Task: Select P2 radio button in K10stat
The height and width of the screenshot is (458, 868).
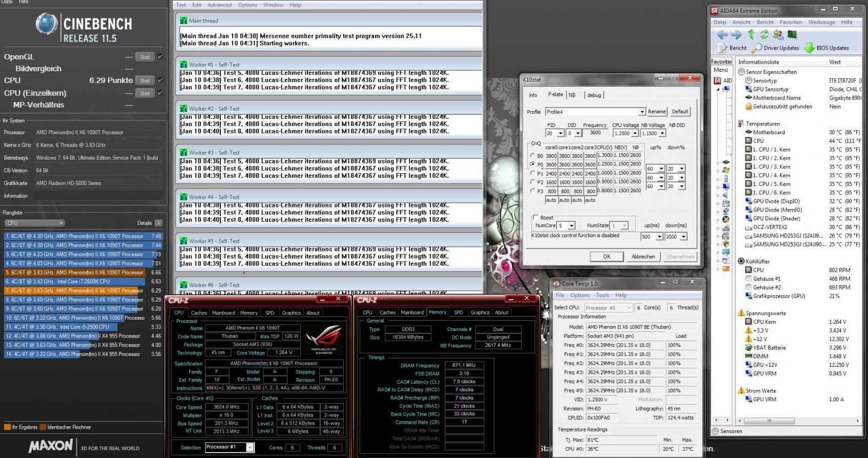Action: click(533, 182)
